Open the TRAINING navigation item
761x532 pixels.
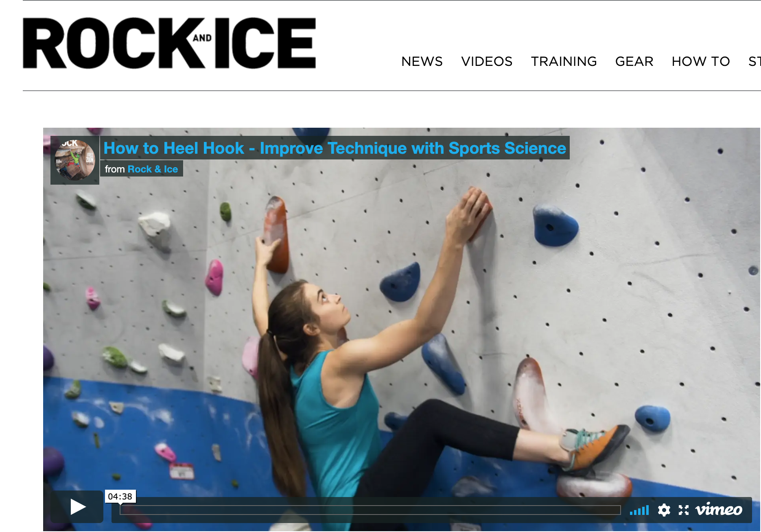[564, 61]
